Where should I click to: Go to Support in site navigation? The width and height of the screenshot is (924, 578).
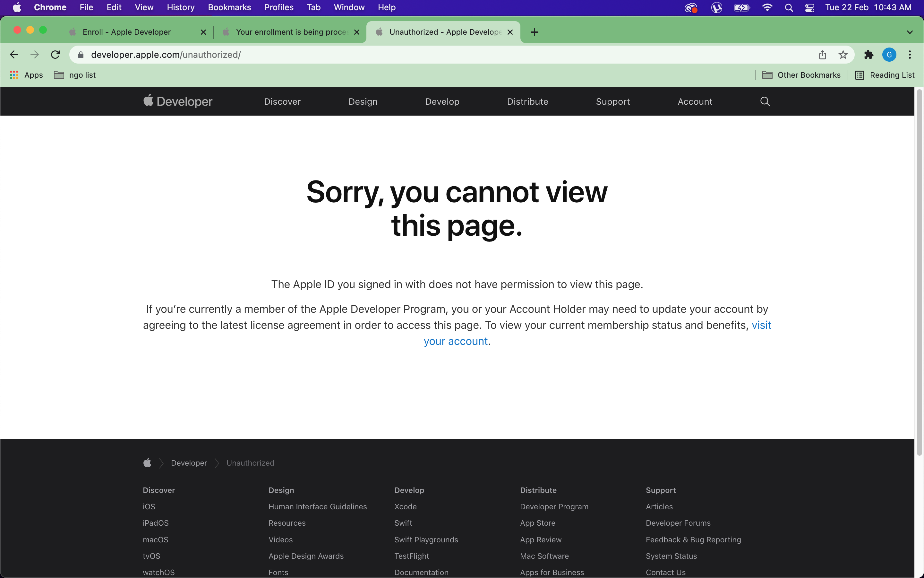click(613, 101)
